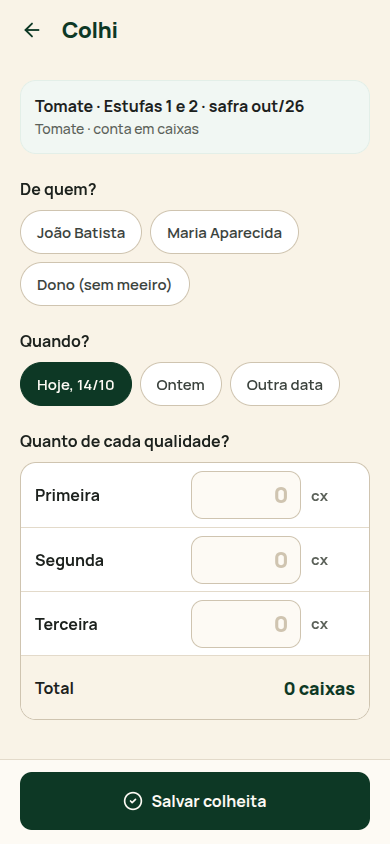Pick the Dono (sem meeiro) option
The width and height of the screenshot is (390, 844).
[105, 284]
